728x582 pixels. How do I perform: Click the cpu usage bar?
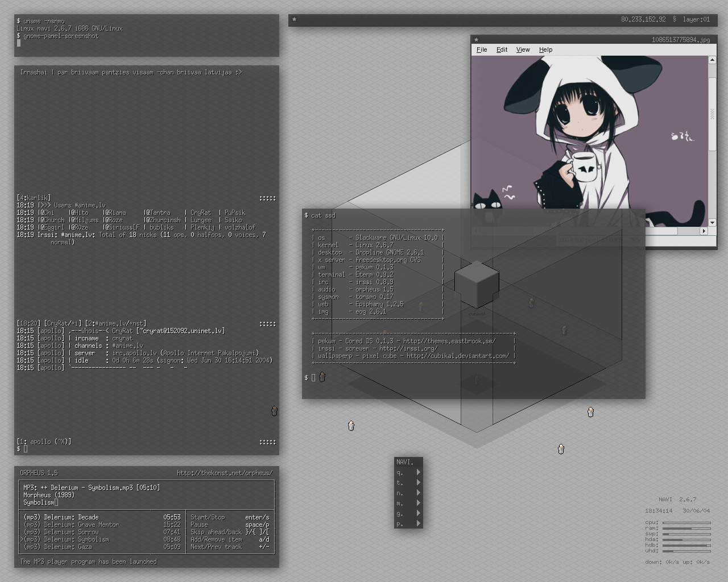(x=686, y=522)
